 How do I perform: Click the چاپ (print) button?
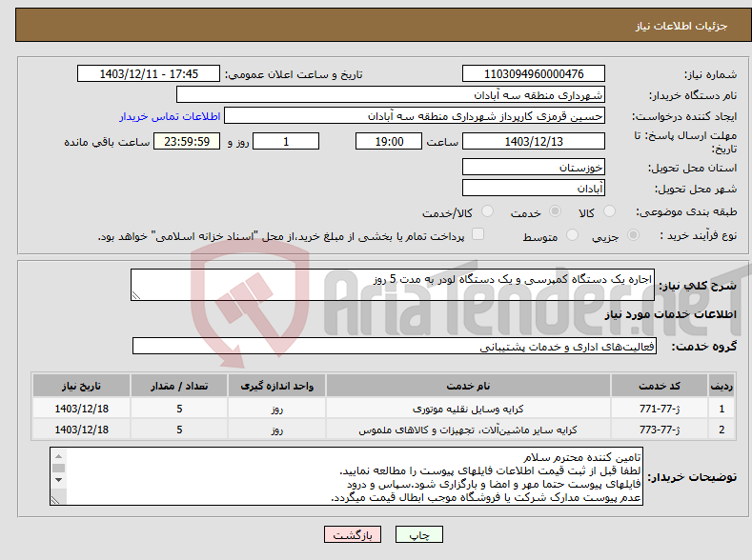tap(418, 534)
